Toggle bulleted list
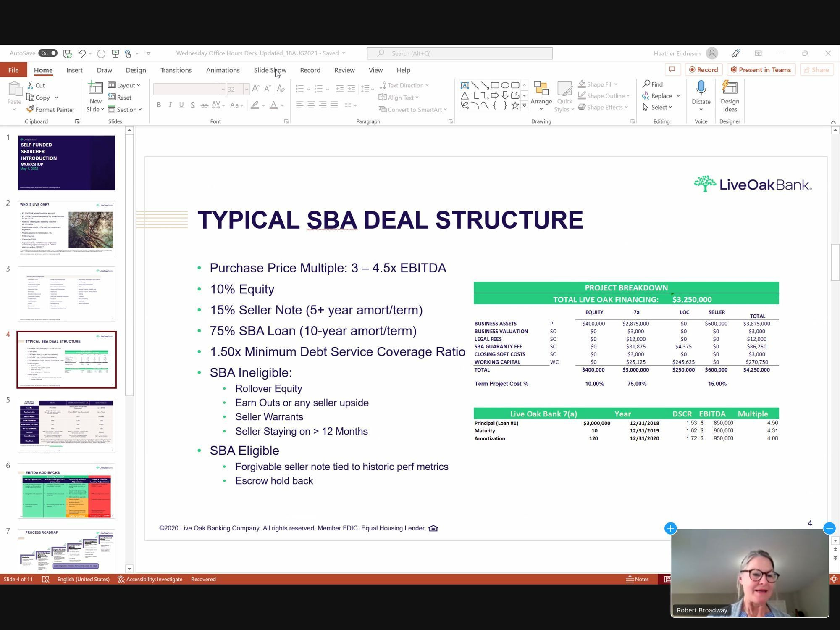The width and height of the screenshot is (840, 630). tap(299, 89)
